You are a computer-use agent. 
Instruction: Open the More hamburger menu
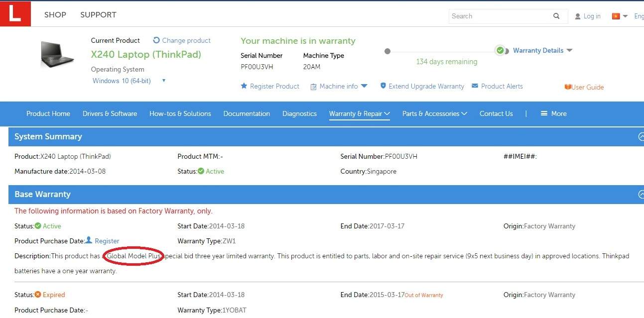(553, 113)
